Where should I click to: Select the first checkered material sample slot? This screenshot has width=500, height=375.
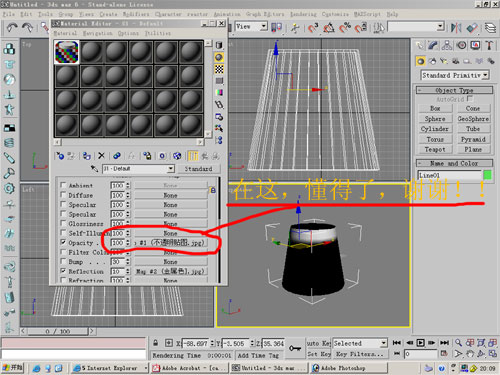[x=67, y=52]
